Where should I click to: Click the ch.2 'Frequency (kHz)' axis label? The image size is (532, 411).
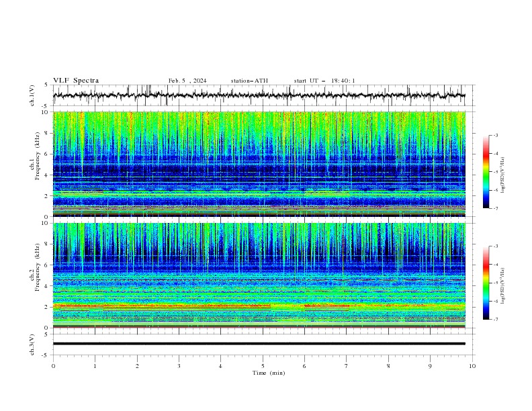(38, 267)
